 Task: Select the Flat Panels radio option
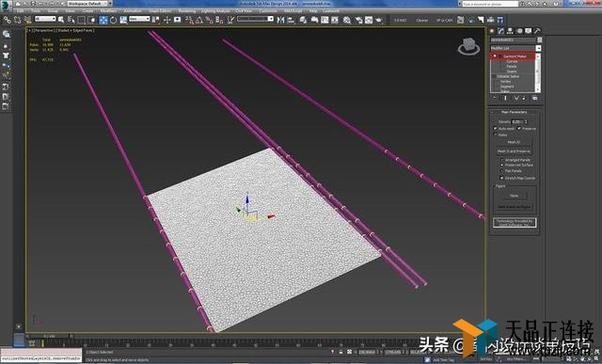(x=501, y=170)
